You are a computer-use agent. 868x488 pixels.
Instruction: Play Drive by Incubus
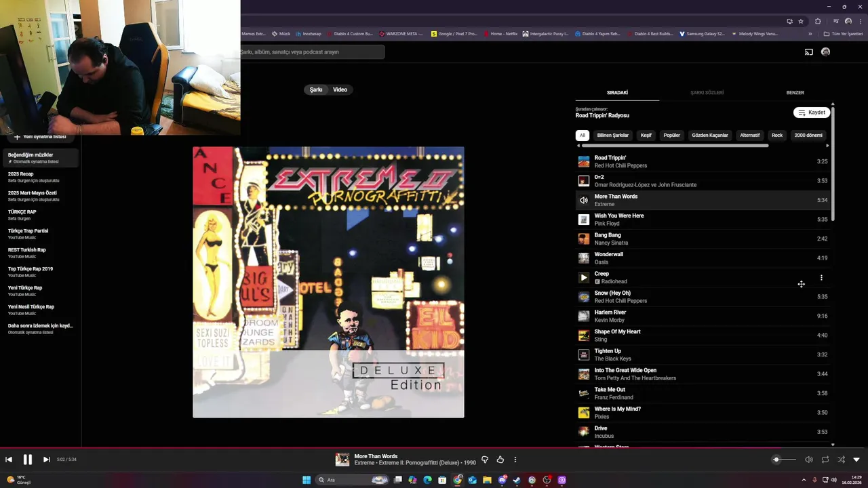[x=702, y=432]
